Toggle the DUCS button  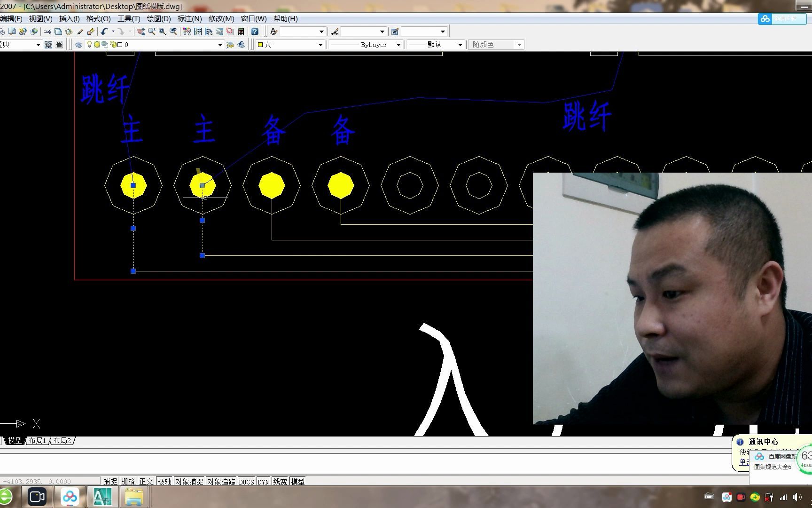coord(246,481)
